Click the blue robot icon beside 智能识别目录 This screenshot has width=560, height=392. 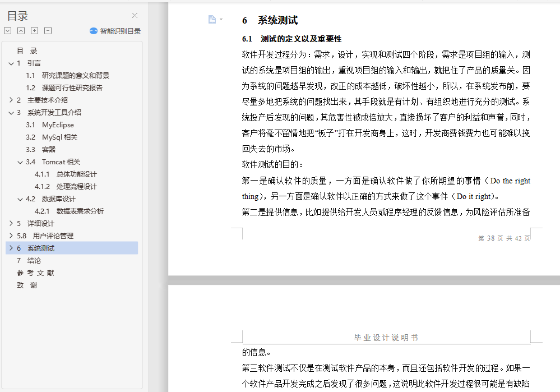[x=93, y=31]
